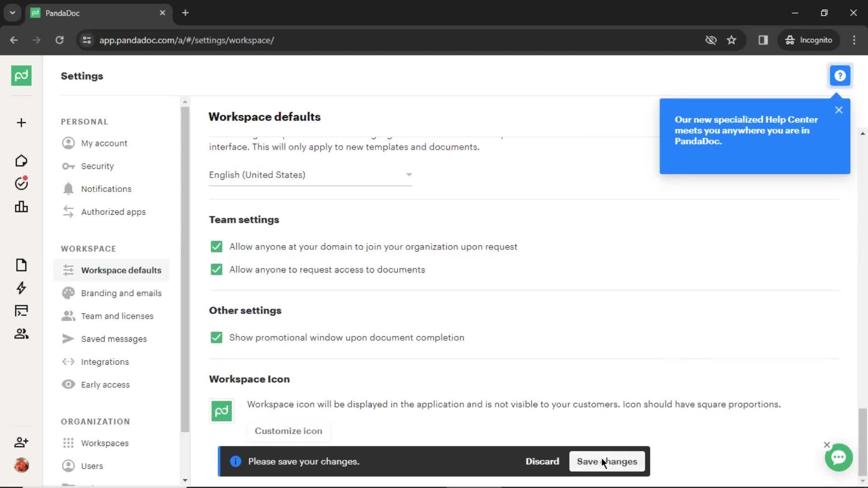The image size is (868, 488).
Task: Open Early access features settings
Action: tap(105, 385)
